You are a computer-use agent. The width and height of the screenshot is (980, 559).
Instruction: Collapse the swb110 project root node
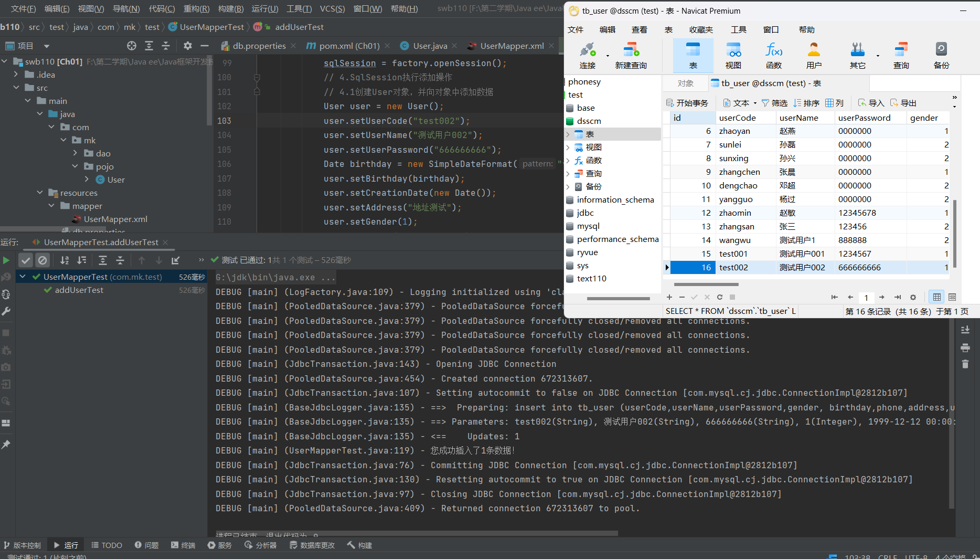click(x=5, y=61)
